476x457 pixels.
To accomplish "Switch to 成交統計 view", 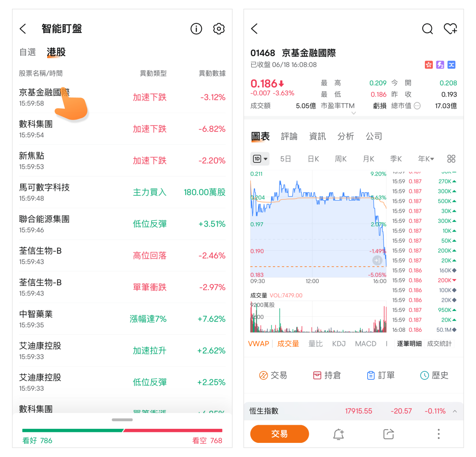I will coord(439,344).
